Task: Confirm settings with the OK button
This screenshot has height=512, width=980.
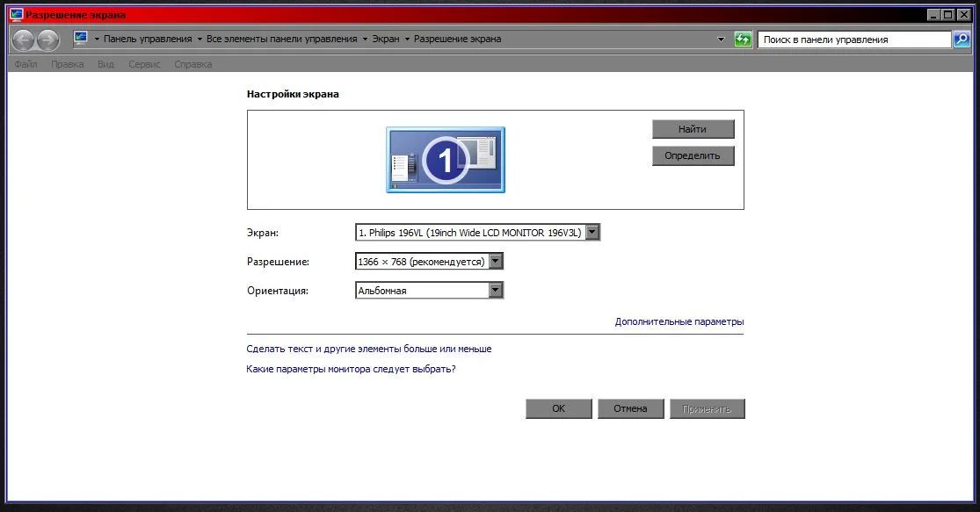Action: coord(558,408)
